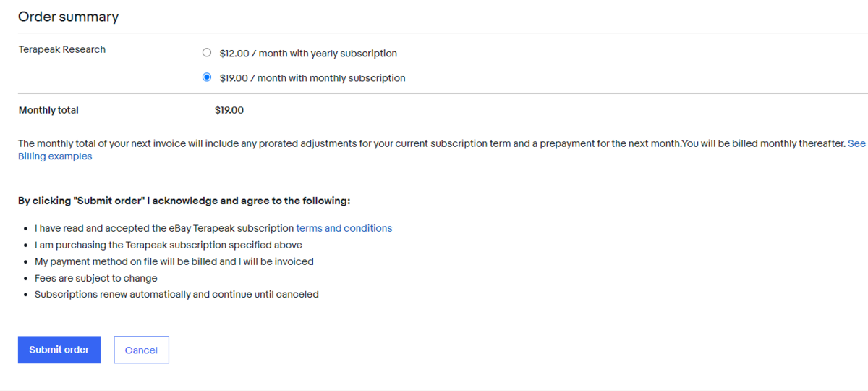Click the $19.00 monthly total amount

coord(229,110)
